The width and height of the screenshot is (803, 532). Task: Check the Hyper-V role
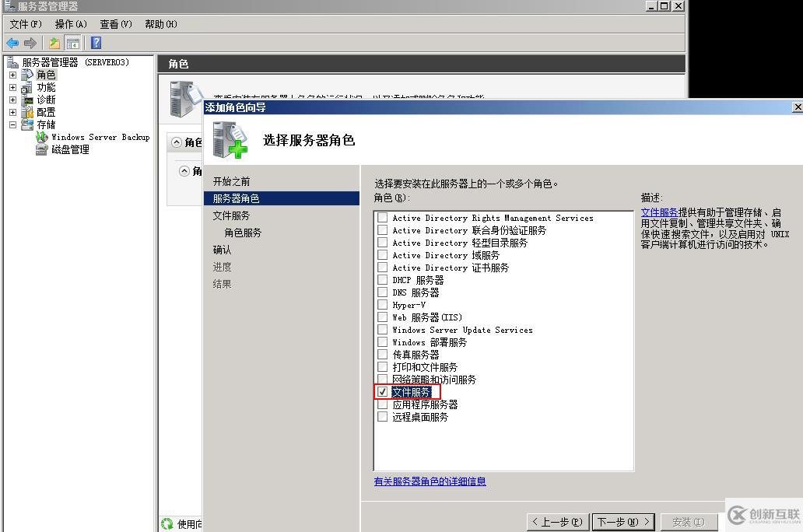point(383,305)
